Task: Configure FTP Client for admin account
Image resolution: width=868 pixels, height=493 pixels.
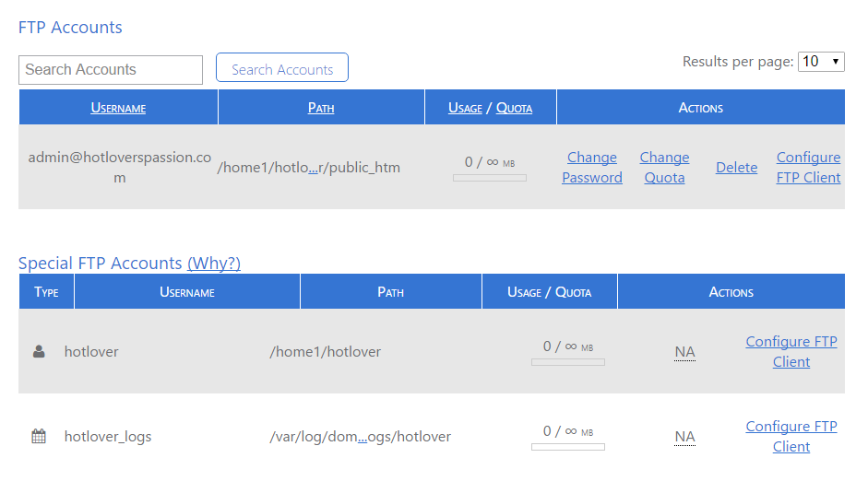Action: tap(808, 168)
